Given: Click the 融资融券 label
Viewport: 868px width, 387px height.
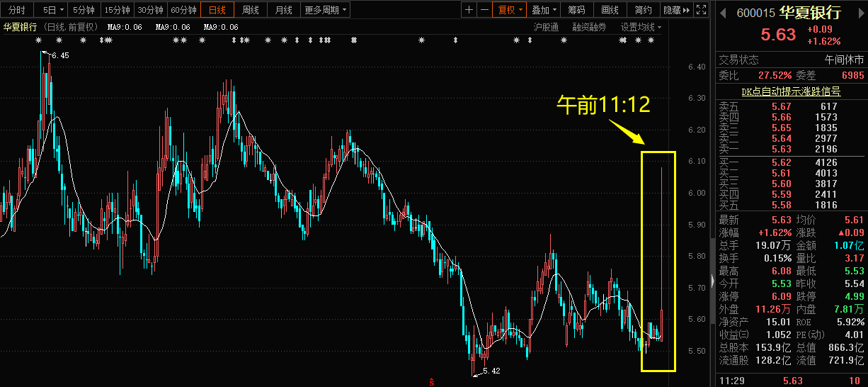Looking at the screenshot, I should tap(590, 27).
